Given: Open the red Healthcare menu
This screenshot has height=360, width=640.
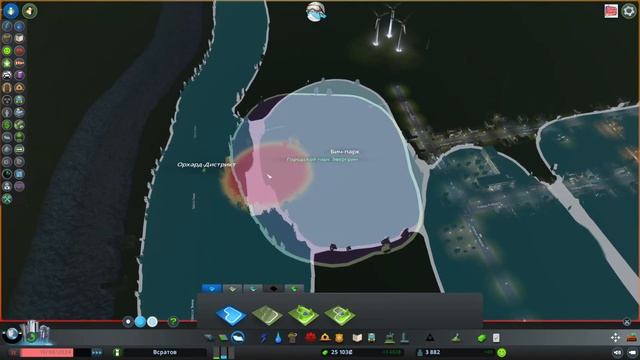Looking at the screenshot, I should (311, 338).
